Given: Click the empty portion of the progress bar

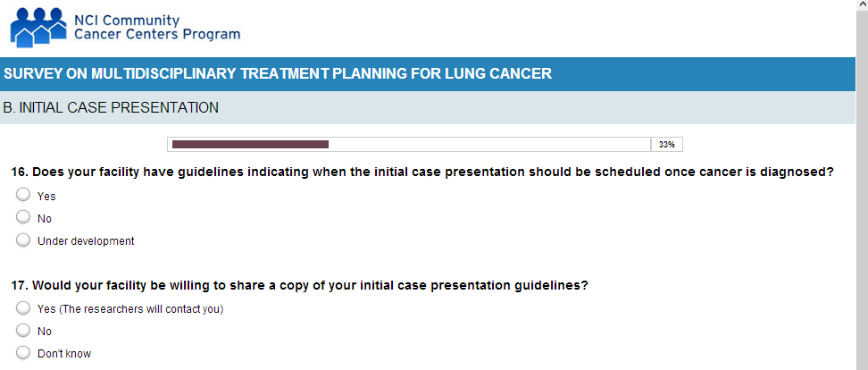Looking at the screenshot, I should click(x=489, y=144).
